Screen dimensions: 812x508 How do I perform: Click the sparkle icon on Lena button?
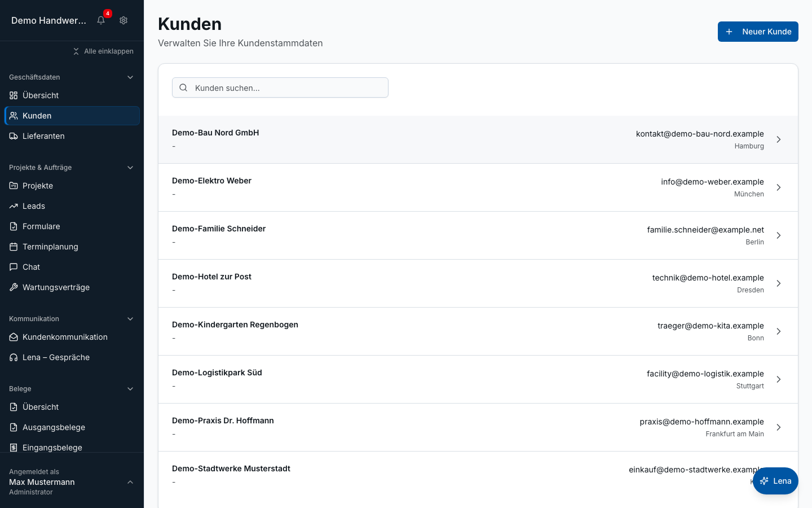[764, 481]
